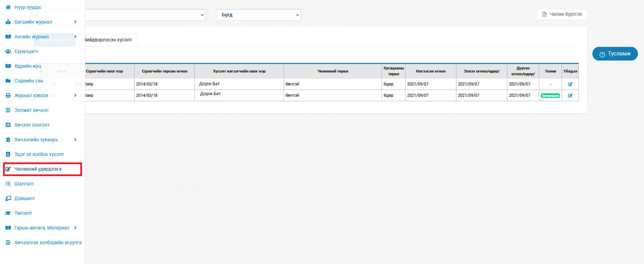Click the Сурагчийн төрсөн огноо column header
The width and height of the screenshot is (644, 264).
(164, 71)
